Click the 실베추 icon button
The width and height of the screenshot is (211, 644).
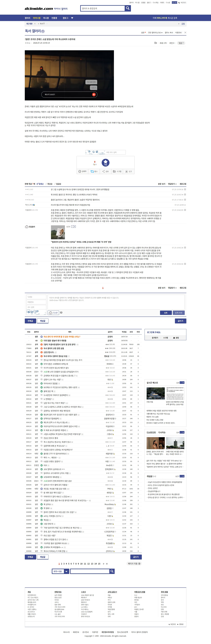coord(80,171)
